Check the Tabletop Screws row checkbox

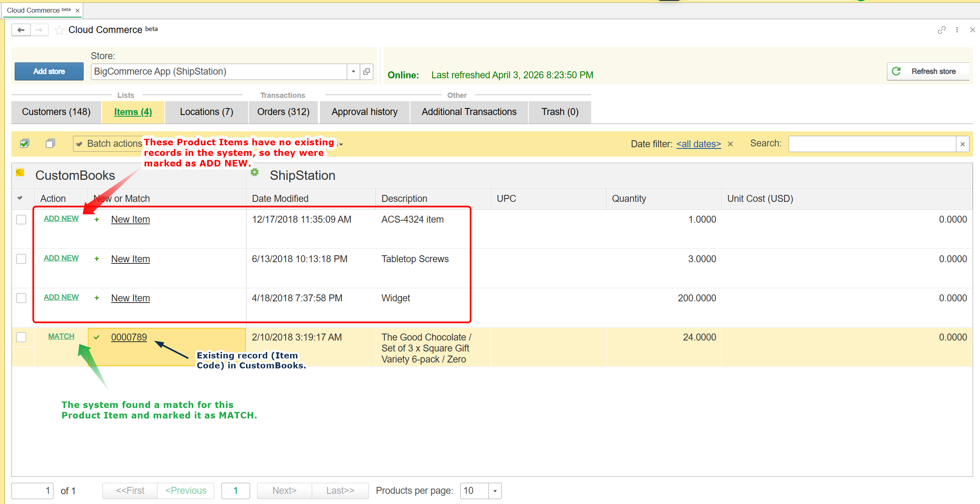tap(21, 259)
